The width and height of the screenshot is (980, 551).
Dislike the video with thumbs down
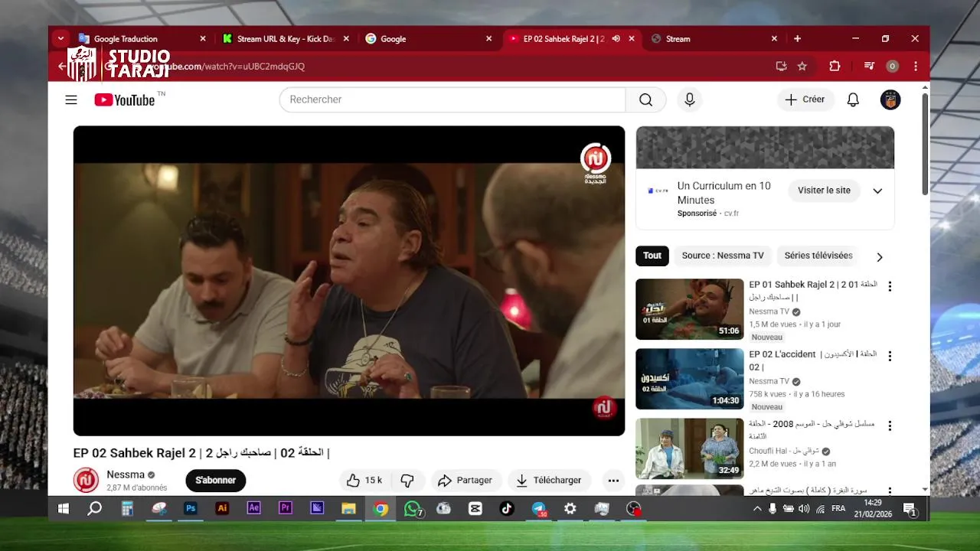pos(407,481)
